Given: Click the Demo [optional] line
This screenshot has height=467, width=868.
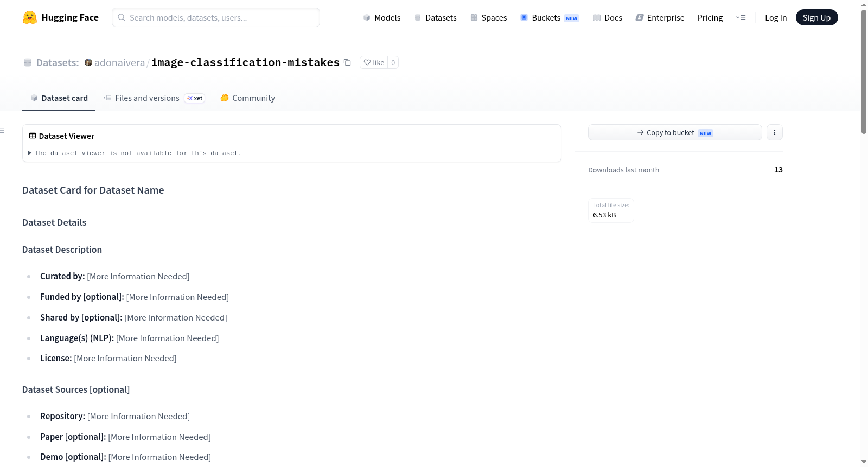Looking at the screenshot, I should click(x=126, y=457).
